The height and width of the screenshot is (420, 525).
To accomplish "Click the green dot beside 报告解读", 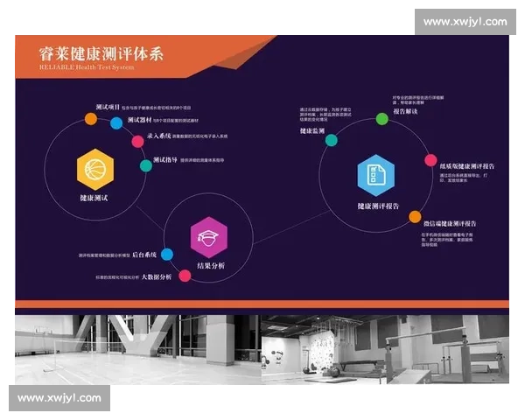I will tap(382, 119).
